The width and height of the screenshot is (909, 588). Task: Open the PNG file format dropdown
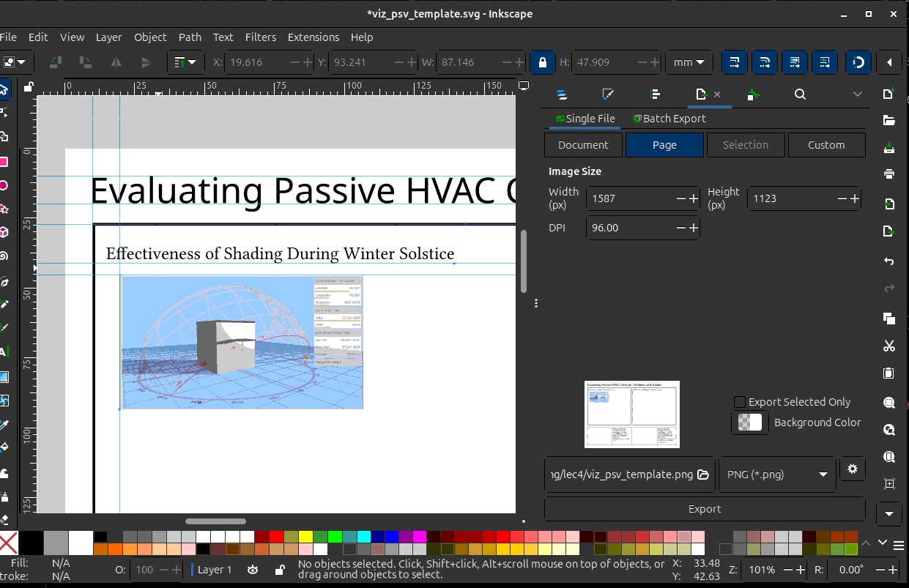click(x=776, y=475)
